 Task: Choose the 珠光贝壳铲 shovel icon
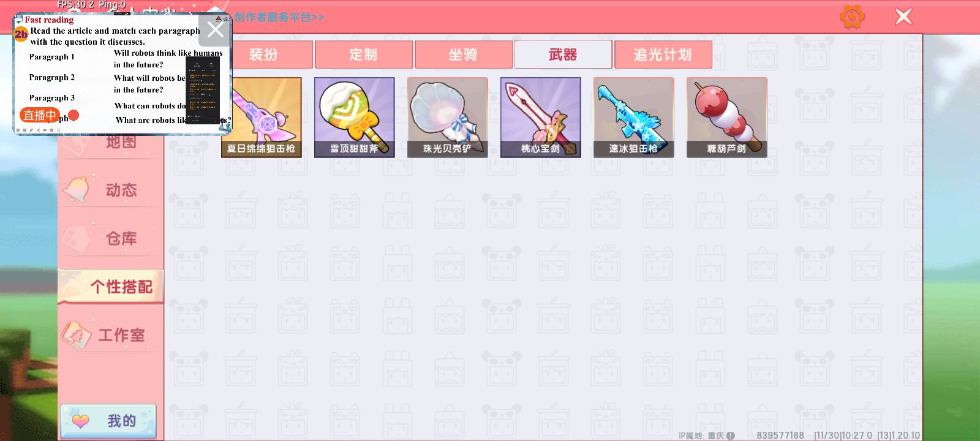coord(447,118)
